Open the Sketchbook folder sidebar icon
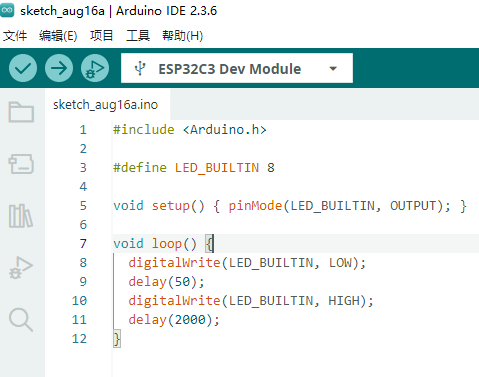The width and height of the screenshot is (479, 377). (x=21, y=112)
